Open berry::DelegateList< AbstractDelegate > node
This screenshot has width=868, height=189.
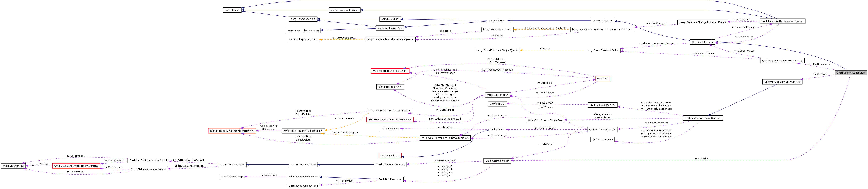[x=390, y=39]
